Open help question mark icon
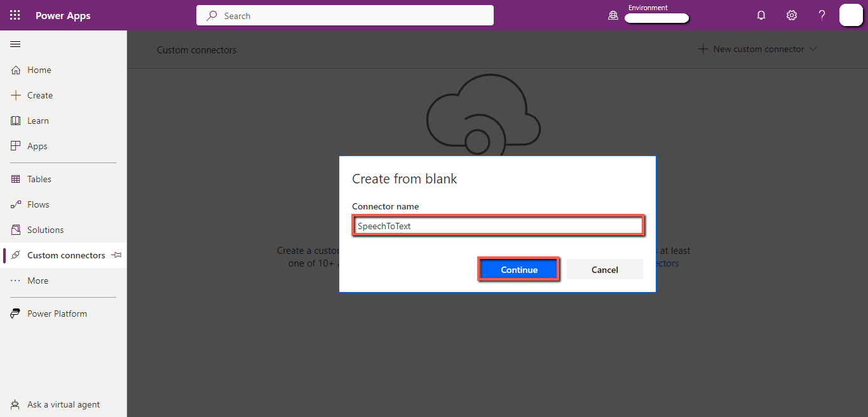 click(822, 15)
